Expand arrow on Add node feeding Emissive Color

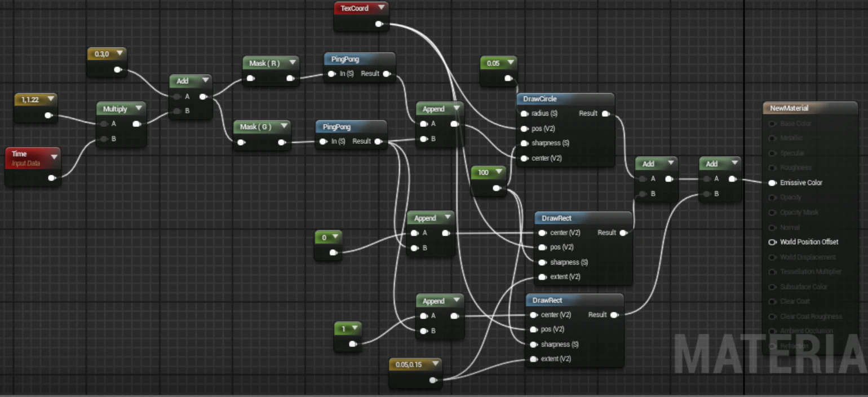point(734,164)
